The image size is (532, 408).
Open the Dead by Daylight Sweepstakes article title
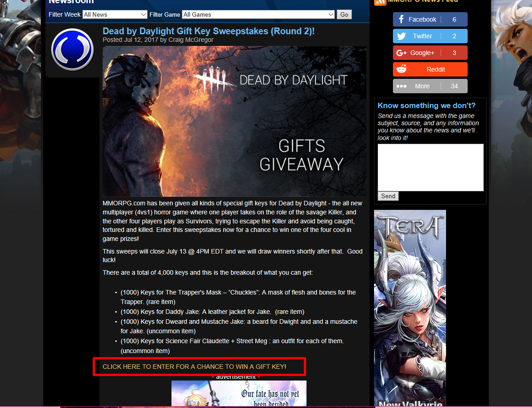[209, 31]
